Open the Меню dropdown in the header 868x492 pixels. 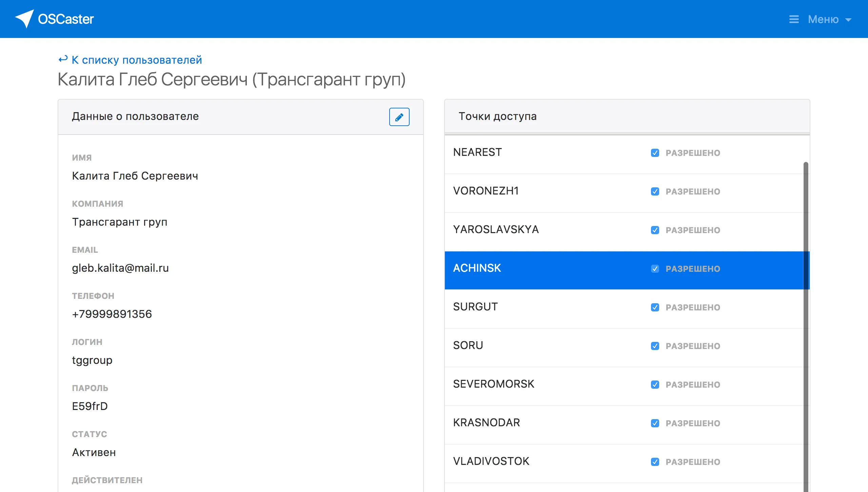tap(823, 19)
